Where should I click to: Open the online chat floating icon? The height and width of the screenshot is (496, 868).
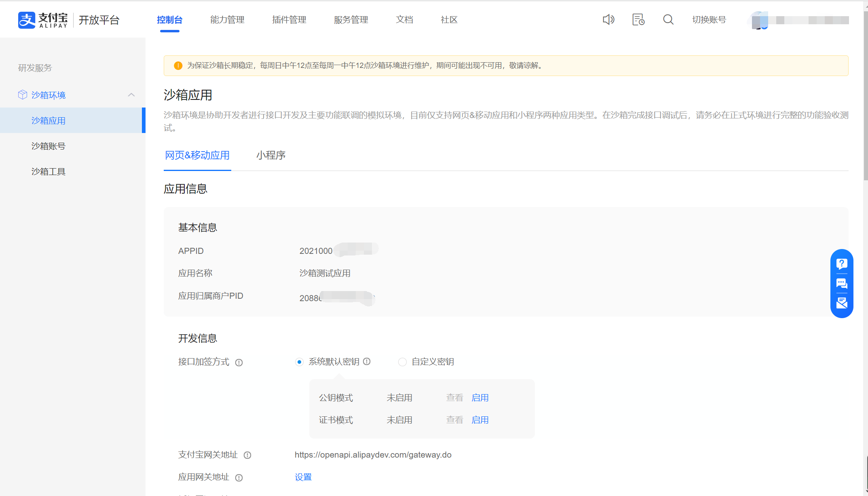(842, 283)
